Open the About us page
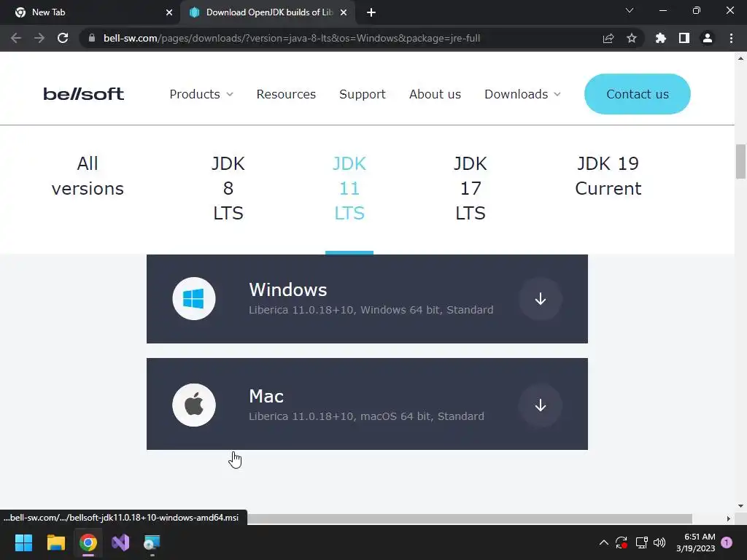Viewport: 747px width, 560px height. 435,94
